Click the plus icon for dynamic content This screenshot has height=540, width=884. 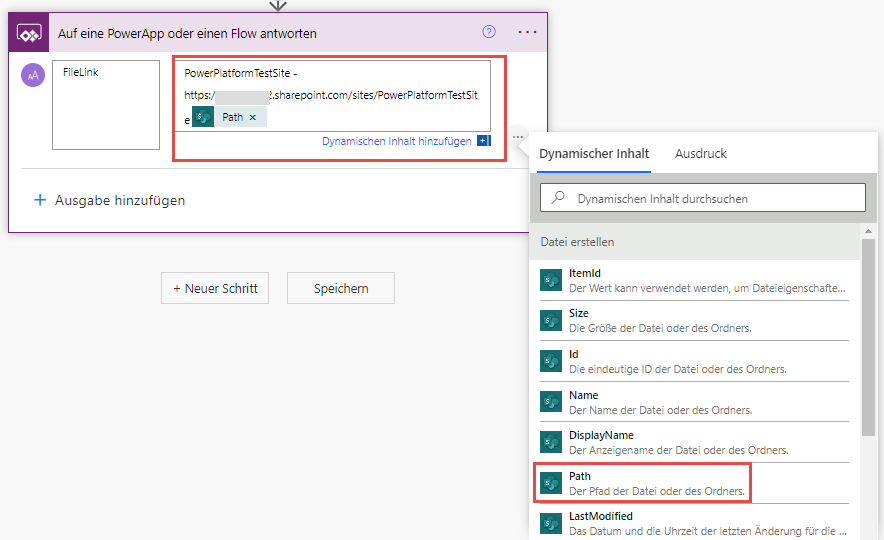pyautogui.click(x=484, y=142)
